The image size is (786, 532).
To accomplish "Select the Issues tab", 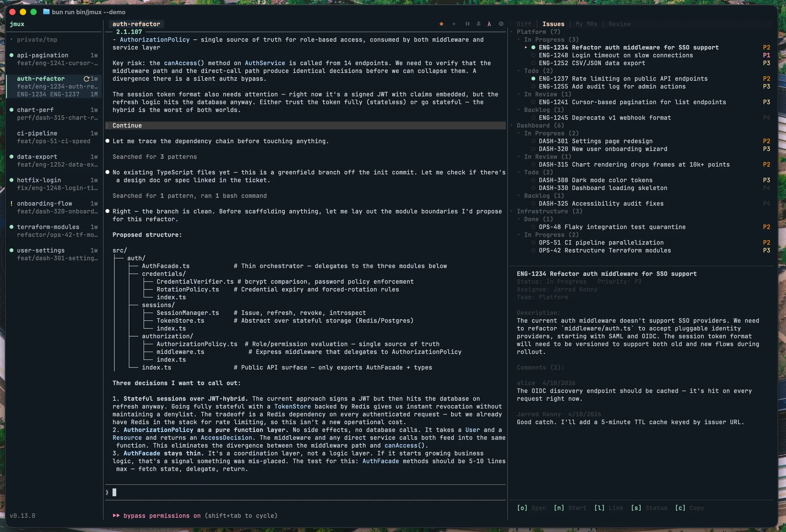I will pyautogui.click(x=553, y=24).
